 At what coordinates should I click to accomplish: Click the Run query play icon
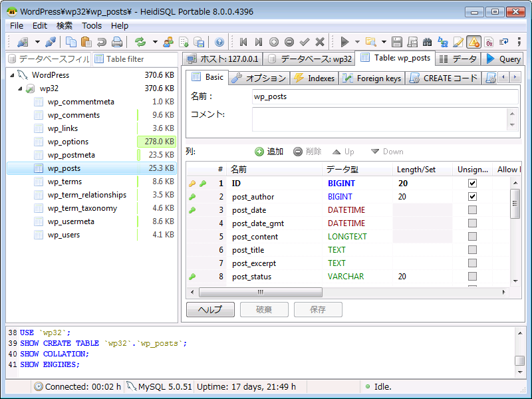pos(344,42)
